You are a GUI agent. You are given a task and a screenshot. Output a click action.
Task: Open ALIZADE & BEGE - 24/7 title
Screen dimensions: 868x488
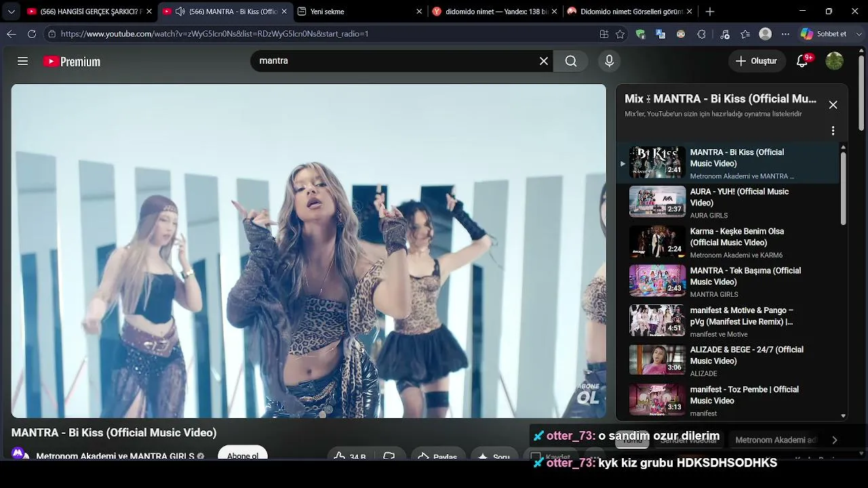pos(747,355)
